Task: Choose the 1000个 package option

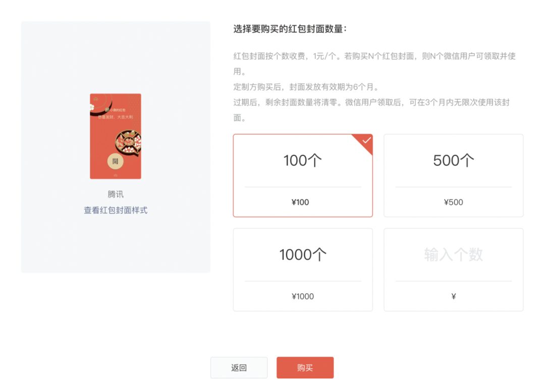Action: pos(303,270)
